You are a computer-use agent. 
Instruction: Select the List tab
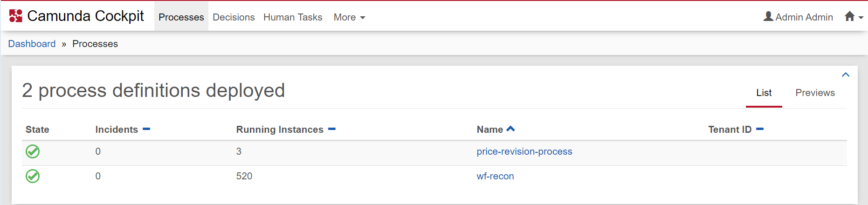(x=764, y=93)
